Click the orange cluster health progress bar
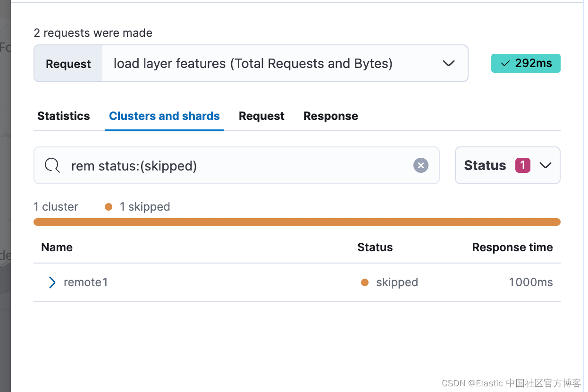The width and height of the screenshot is (588, 392). pyautogui.click(x=297, y=221)
